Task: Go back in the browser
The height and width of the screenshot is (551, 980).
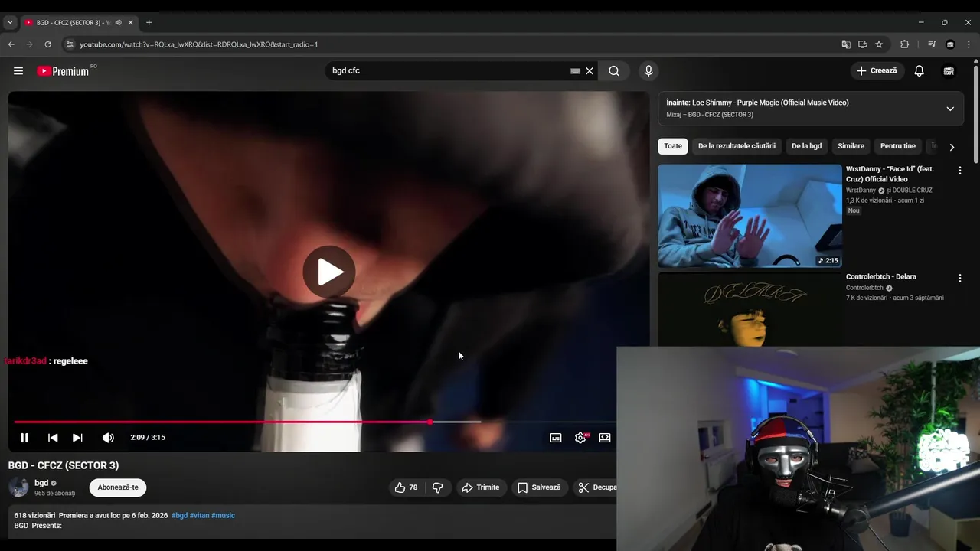Action: tap(11, 44)
